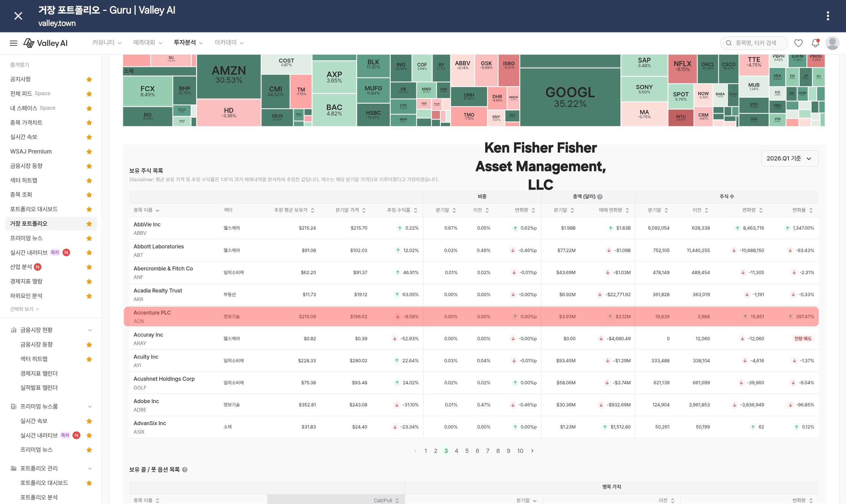Open the favorites heart icon
Image resolution: width=846 pixels, height=504 pixels.
click(x=799, y=43)
